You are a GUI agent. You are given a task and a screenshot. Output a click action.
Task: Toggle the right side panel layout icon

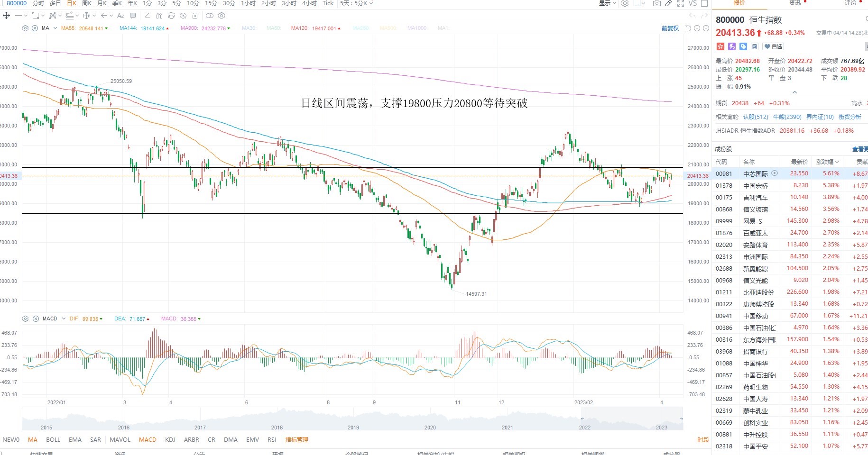[705, 3]
